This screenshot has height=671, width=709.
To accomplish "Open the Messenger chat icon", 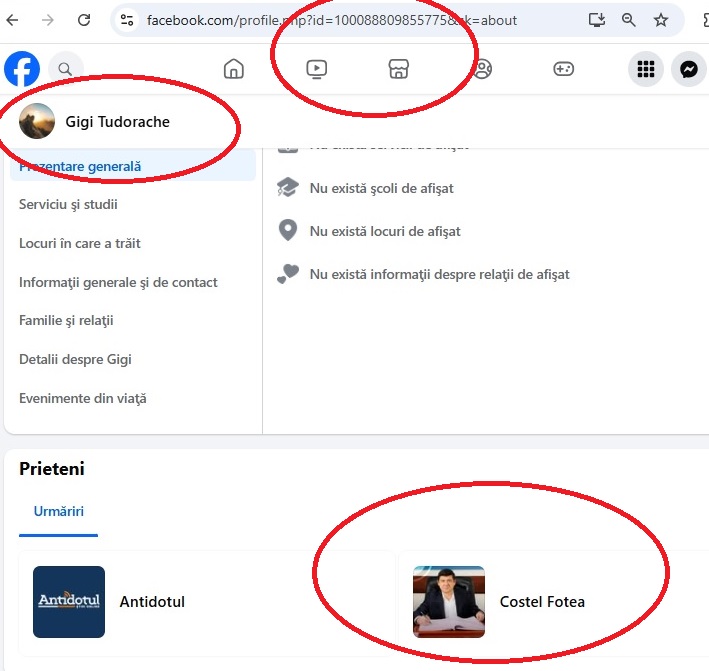I will pyautogui.click(x=689, y=69).
